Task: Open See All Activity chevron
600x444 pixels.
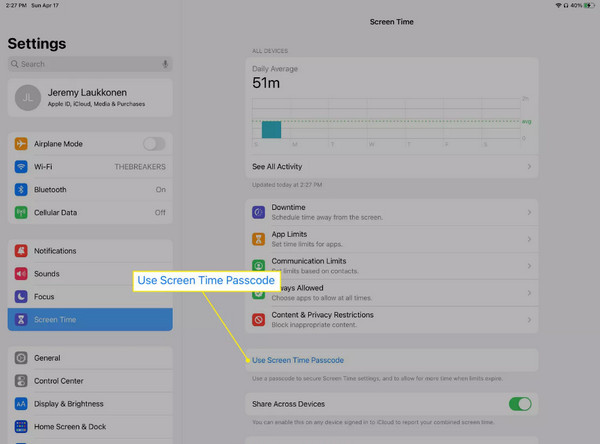Action: pyautogui.click(x=529, y=166)
